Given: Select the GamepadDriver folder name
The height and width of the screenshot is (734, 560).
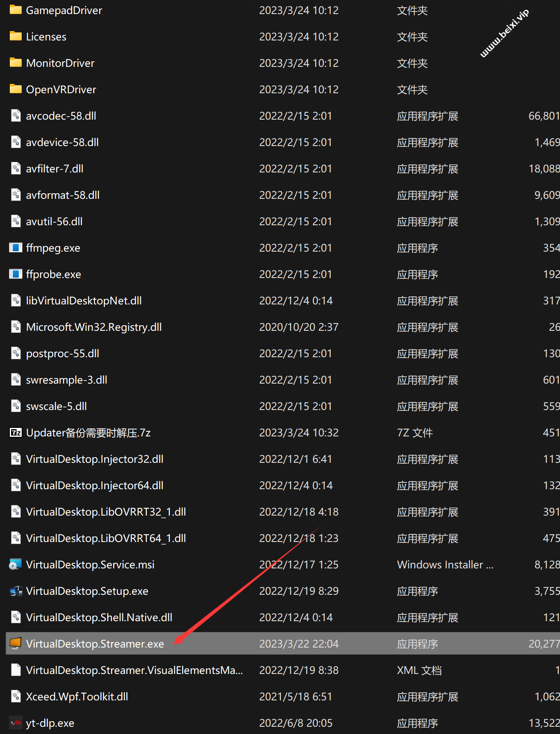Looking at the screenshot, I should tap(64, 10).
